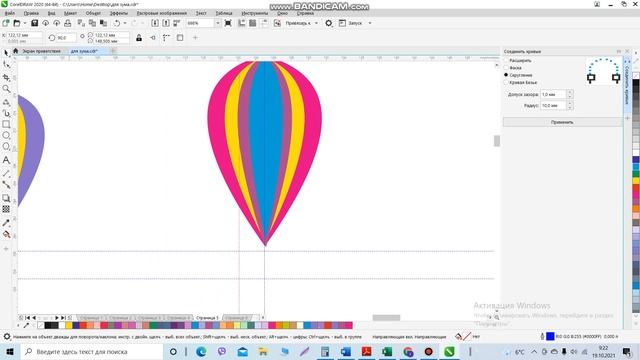Click the vertical canvas scrollbar thumb

497,141
